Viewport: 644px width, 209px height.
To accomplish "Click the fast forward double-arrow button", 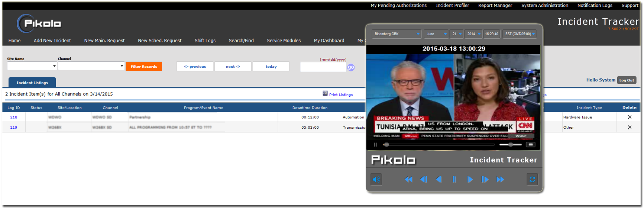I will click(500, 180).
